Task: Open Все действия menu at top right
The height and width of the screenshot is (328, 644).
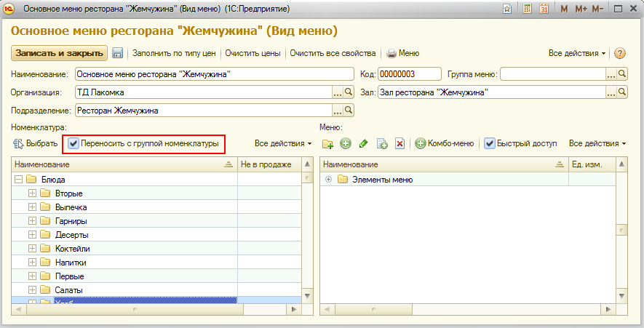Action: coord(577,53)
